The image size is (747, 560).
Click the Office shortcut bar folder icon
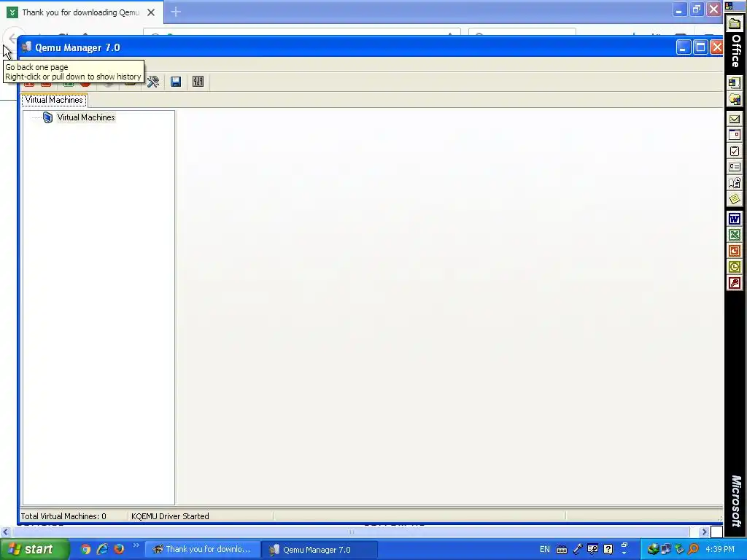(735, 23)
